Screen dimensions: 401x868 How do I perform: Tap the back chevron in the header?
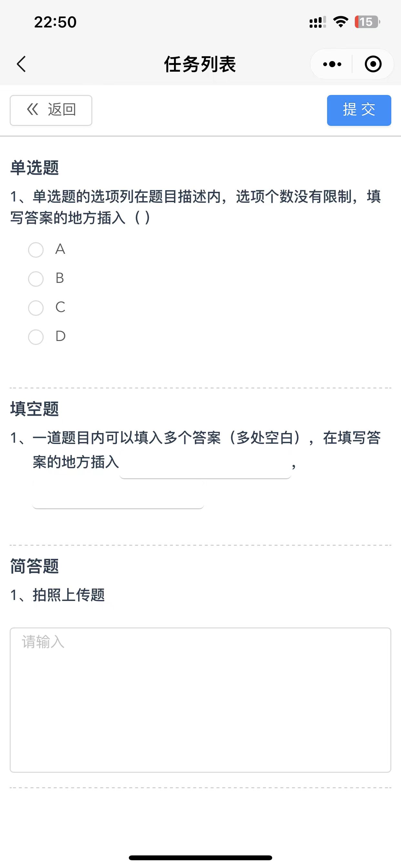21,64
